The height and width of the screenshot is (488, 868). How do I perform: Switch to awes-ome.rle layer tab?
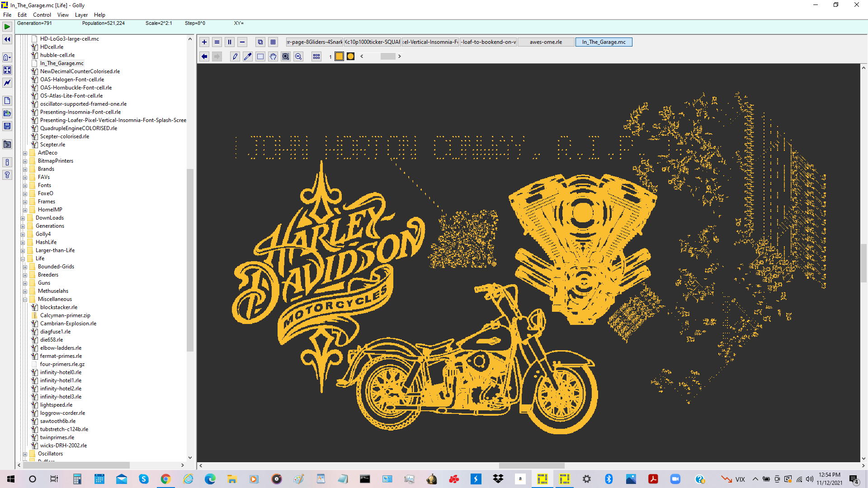(546, 42)
